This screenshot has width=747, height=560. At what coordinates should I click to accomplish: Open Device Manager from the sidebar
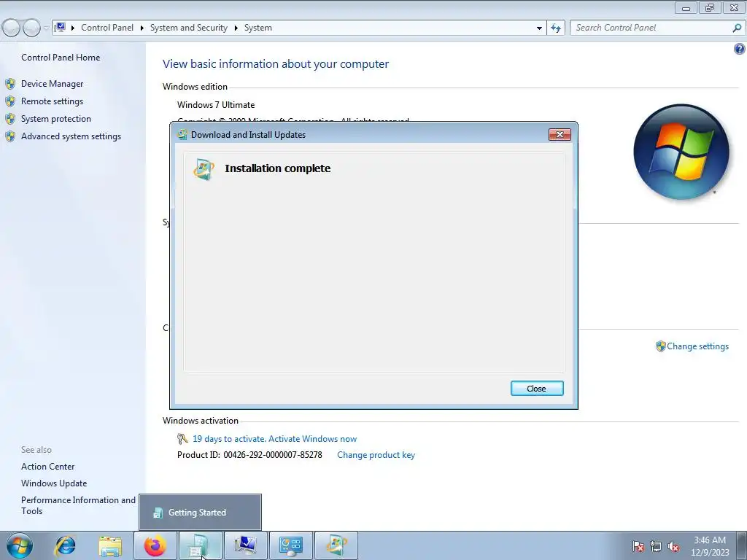point(52,84)
